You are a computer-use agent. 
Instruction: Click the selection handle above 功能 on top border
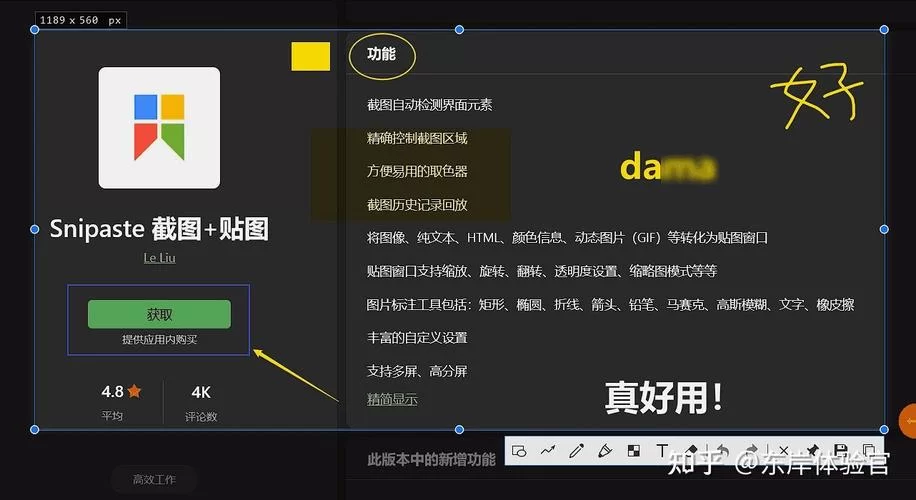coord(459,29)
